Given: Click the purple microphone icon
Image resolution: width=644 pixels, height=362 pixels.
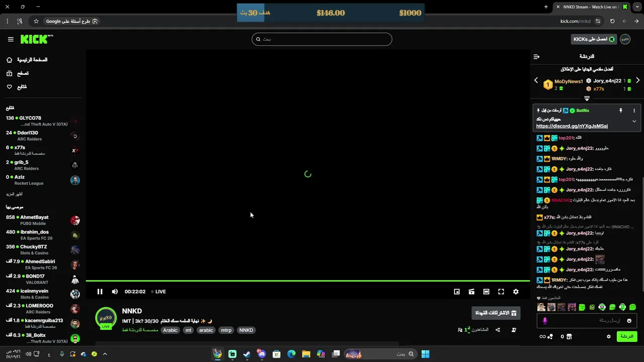Looking at the screenshot, I should [x=545, y=321].
